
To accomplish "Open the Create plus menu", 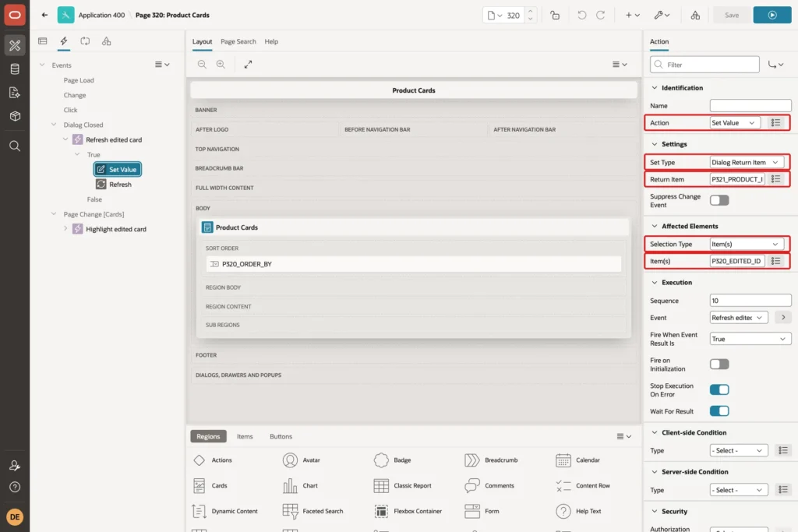I will [633, 16].
